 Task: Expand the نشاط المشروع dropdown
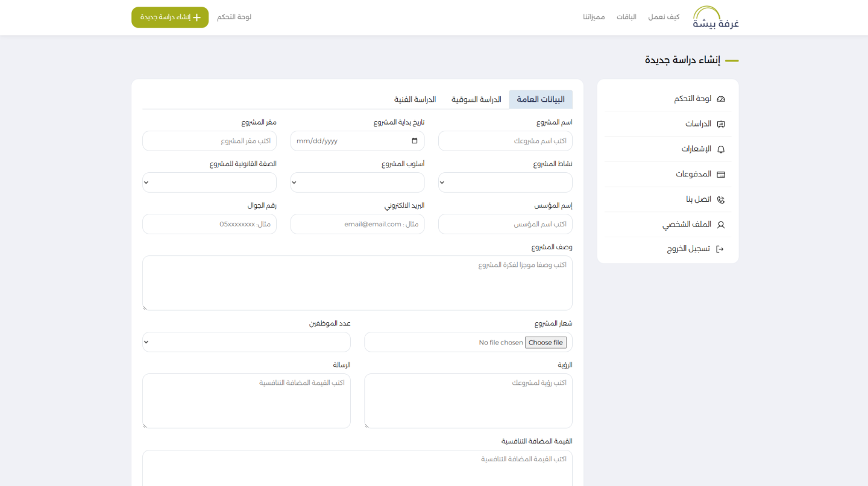[505, 182]
